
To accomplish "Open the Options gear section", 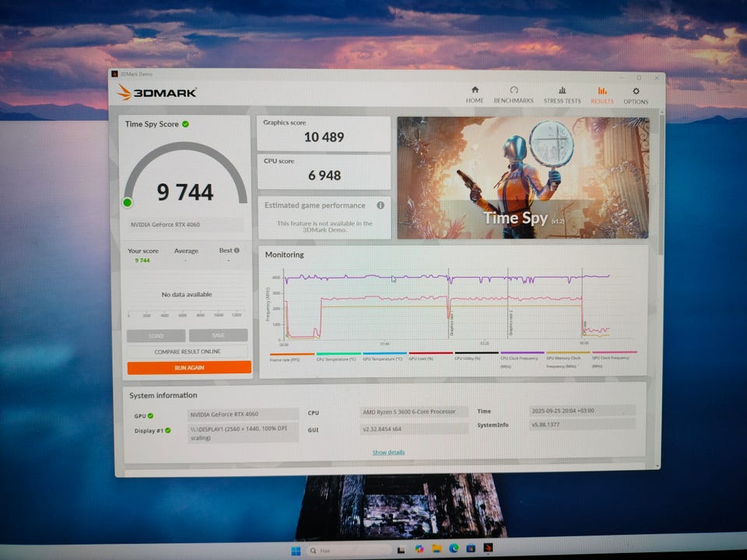I will [x=636, y=96].
